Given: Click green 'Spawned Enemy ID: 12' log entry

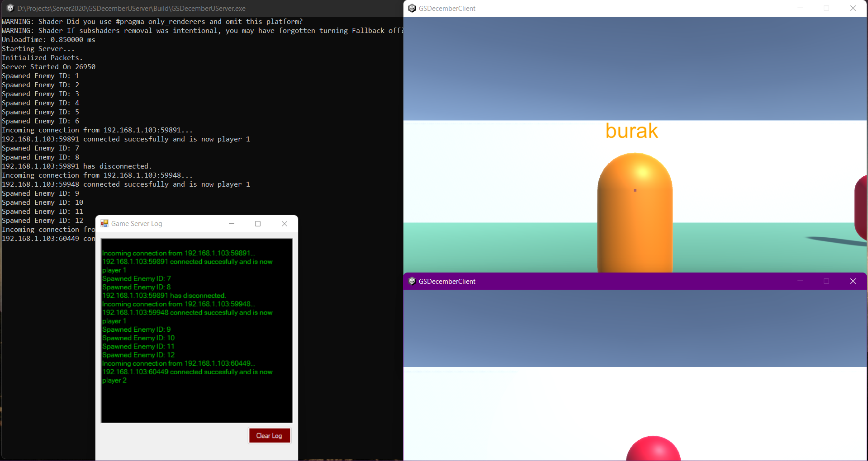Looking at the screenshot, I should point(138,355).
